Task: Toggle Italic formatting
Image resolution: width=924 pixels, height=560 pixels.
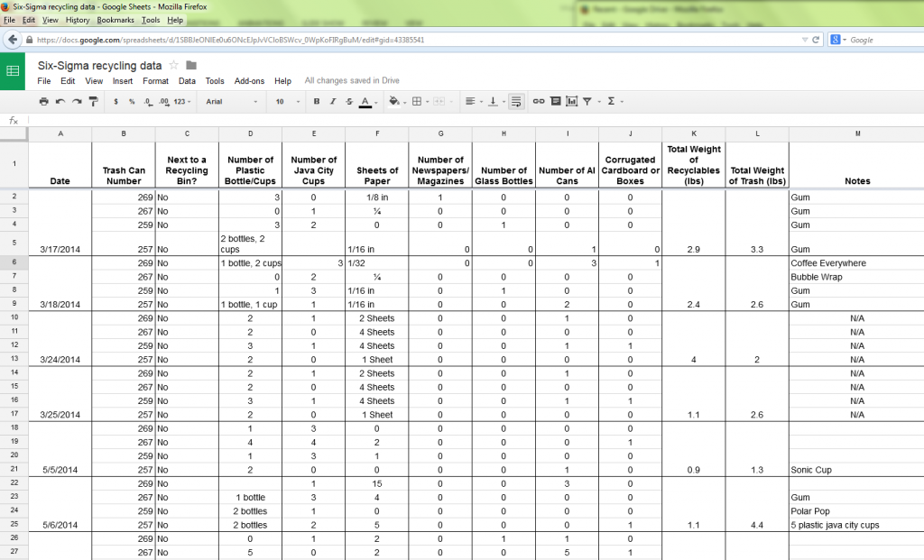Action: click(333, 102)
